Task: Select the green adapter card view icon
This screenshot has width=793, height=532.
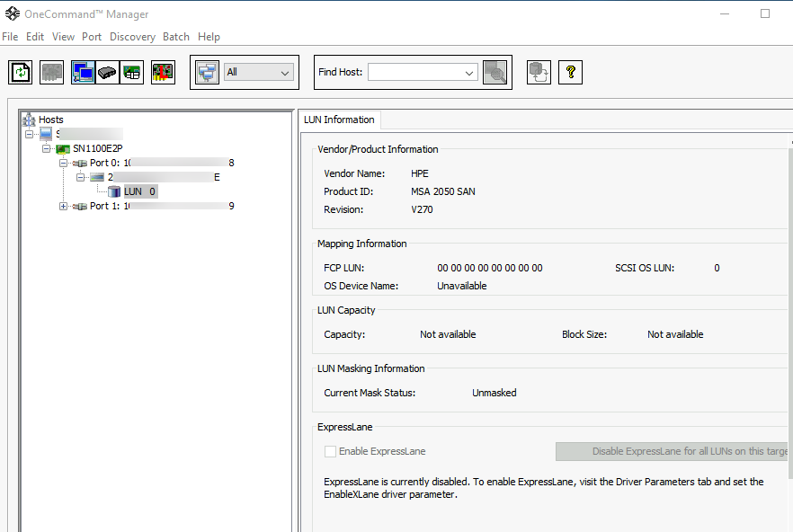Action: (132, 72)
